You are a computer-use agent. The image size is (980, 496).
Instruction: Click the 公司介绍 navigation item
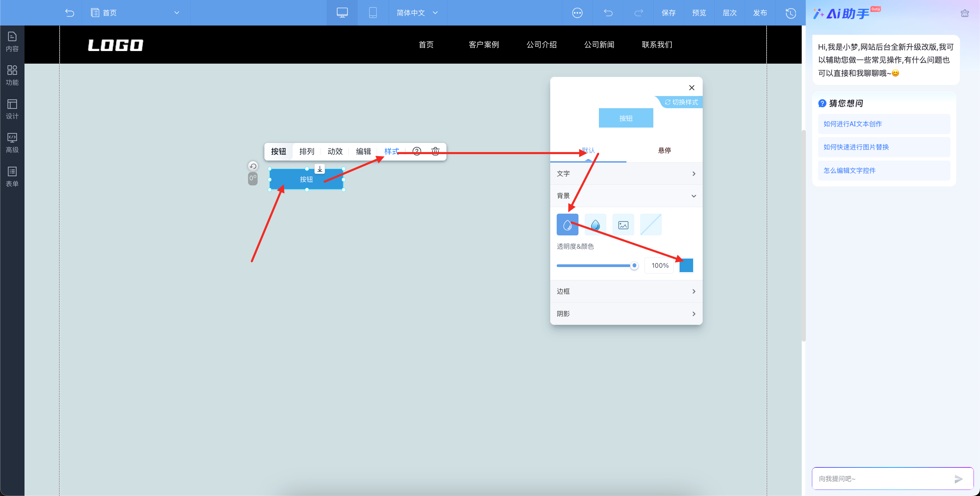pyautogui.click(x=541, y=45)
